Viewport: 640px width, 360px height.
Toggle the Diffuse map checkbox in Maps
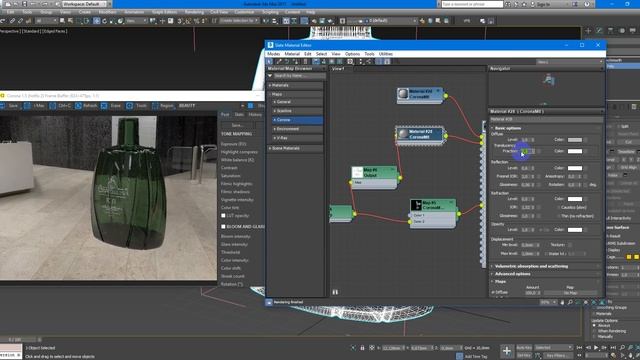point(493,293)
